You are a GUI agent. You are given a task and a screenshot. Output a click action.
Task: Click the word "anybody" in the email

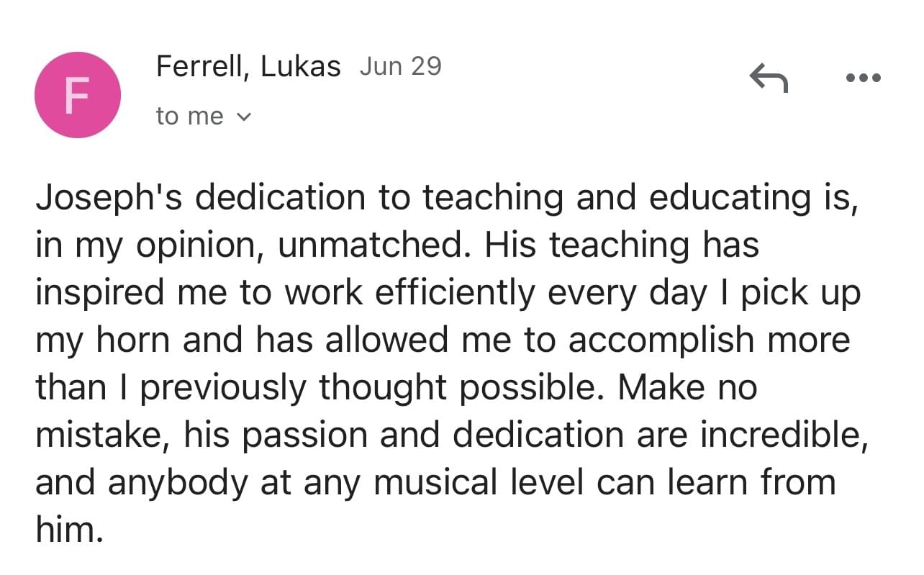pos(177,482)
